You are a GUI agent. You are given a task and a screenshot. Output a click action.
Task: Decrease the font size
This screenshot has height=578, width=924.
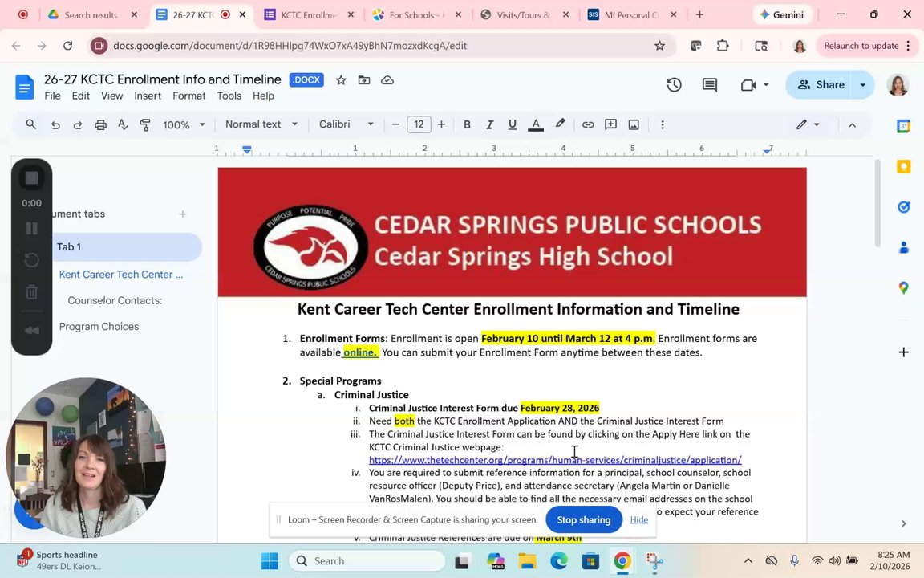[395, 124]
